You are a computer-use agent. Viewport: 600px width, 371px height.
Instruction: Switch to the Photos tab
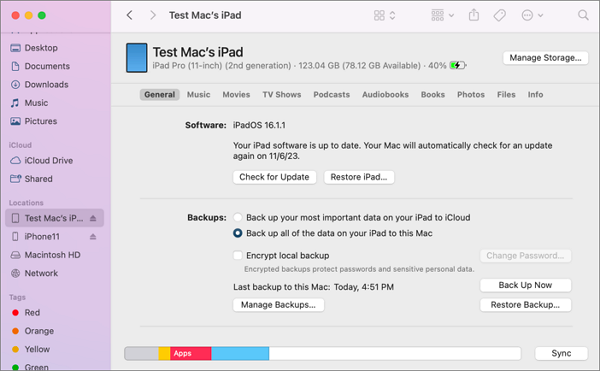coord(471,94)
